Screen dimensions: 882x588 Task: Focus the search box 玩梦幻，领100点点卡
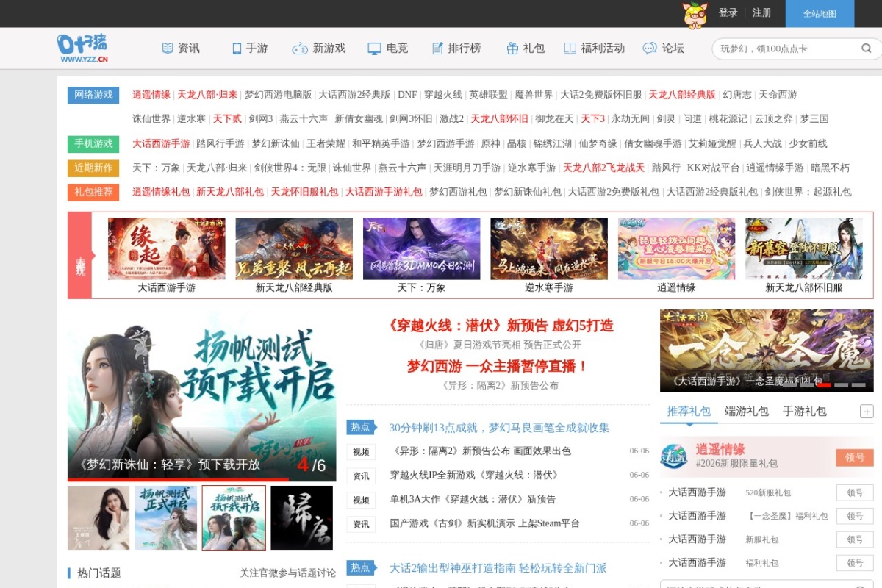click(786, 49)
